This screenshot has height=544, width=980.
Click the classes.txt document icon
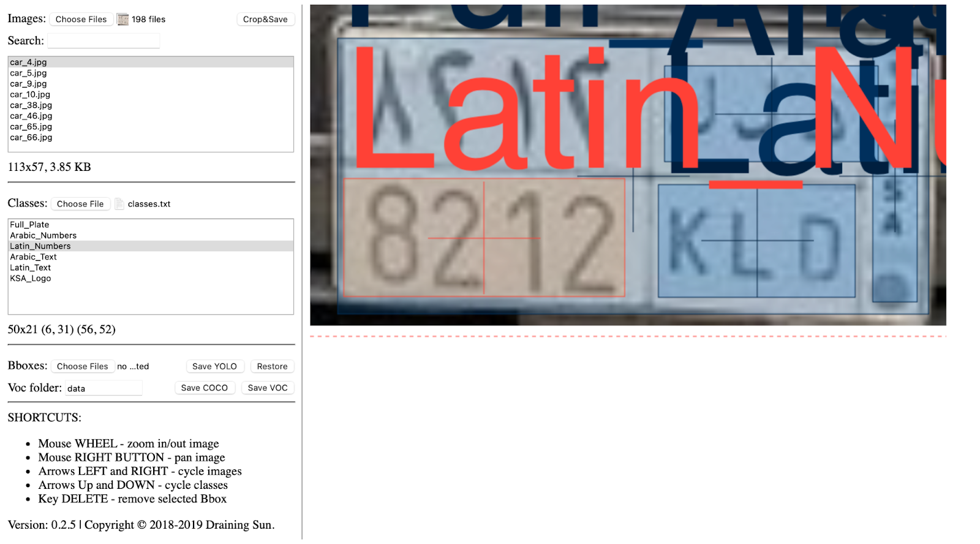tap(120, 204)
